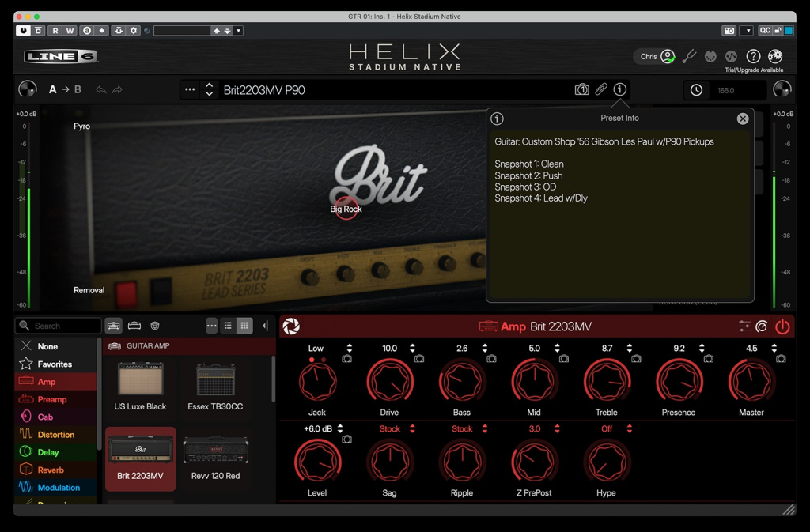
Task: Select the Favorites category
Action: point(57,364)
